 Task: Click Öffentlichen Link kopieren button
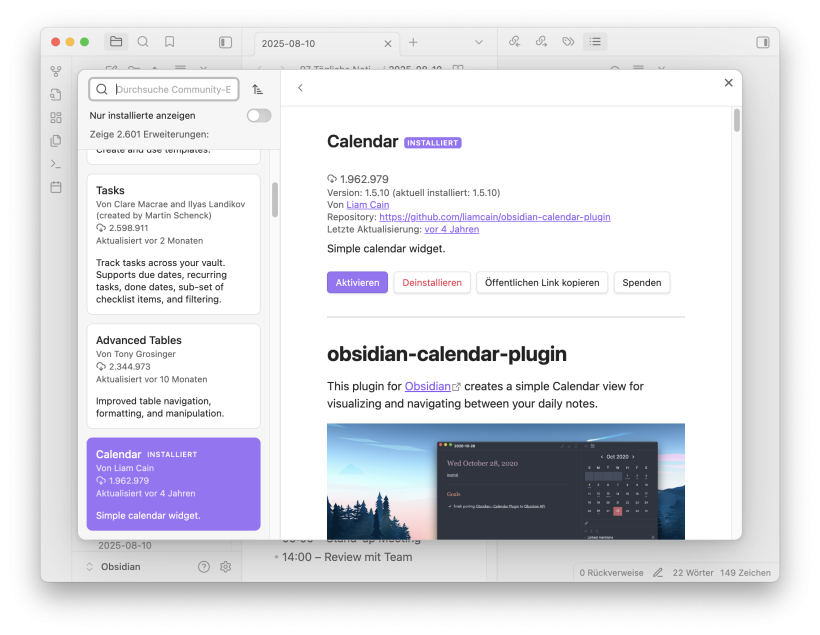click(x=542, y=282)
